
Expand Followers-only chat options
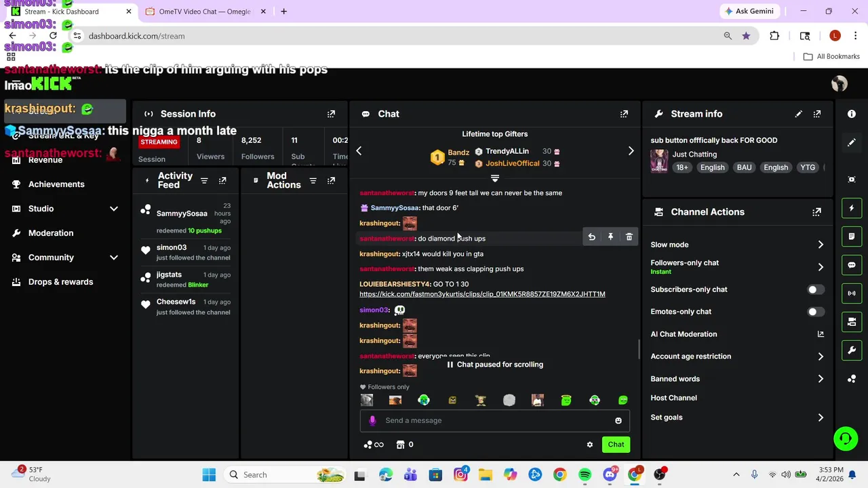(821, 267)
